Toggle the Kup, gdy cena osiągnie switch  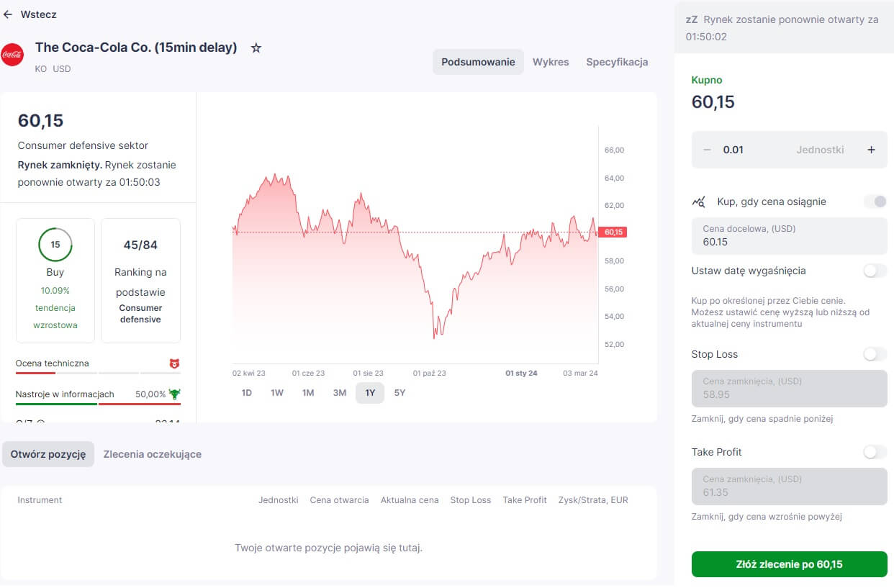point(875,202)
